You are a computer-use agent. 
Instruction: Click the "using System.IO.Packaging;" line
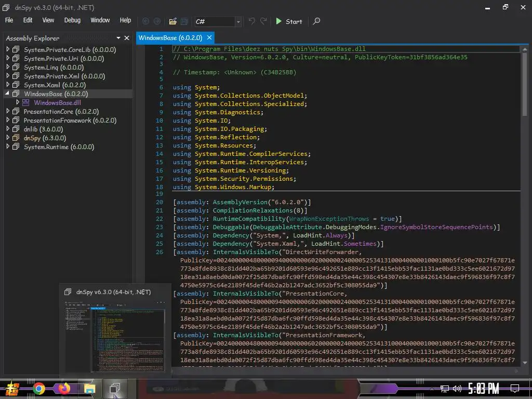tap(220, 129)
